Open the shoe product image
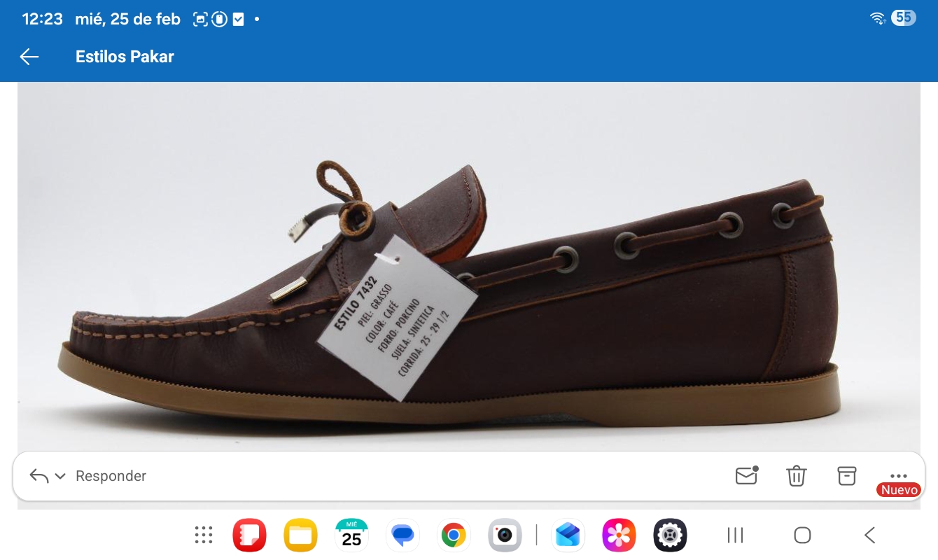This screenshot has width=938, height=560. [469, 266]
